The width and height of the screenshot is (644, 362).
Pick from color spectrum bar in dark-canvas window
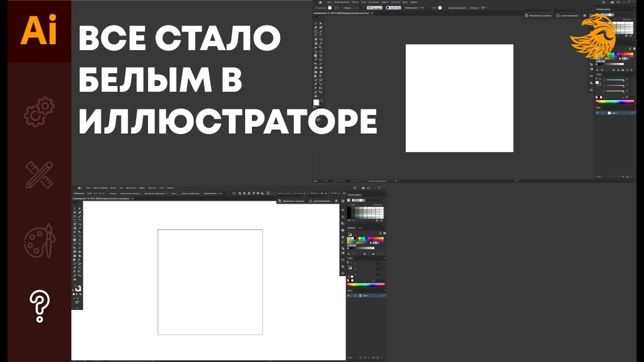coord(615,102)
